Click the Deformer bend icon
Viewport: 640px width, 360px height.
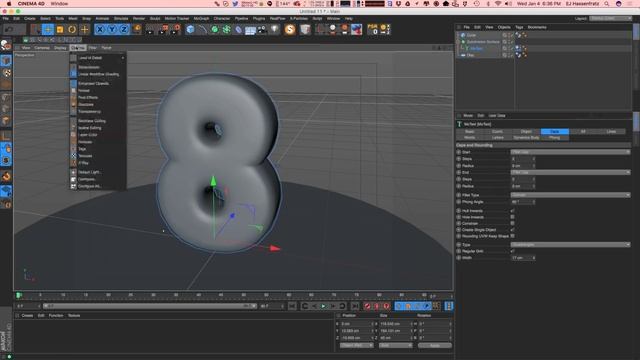tap(238, 29)
